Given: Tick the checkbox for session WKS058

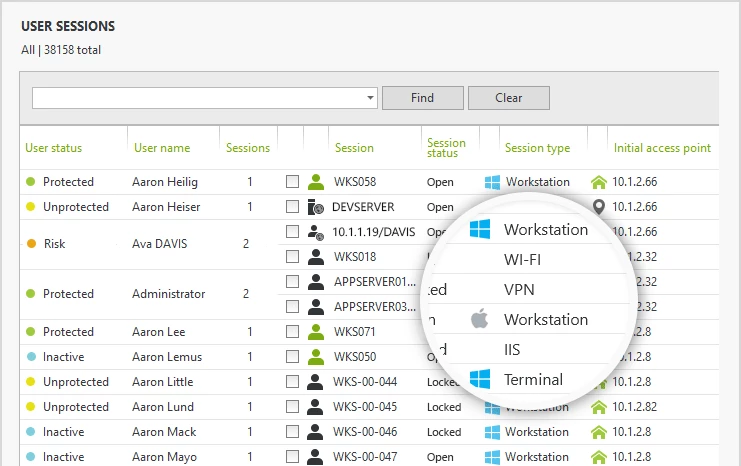Looking at the screenshot, I should (292, 182).
